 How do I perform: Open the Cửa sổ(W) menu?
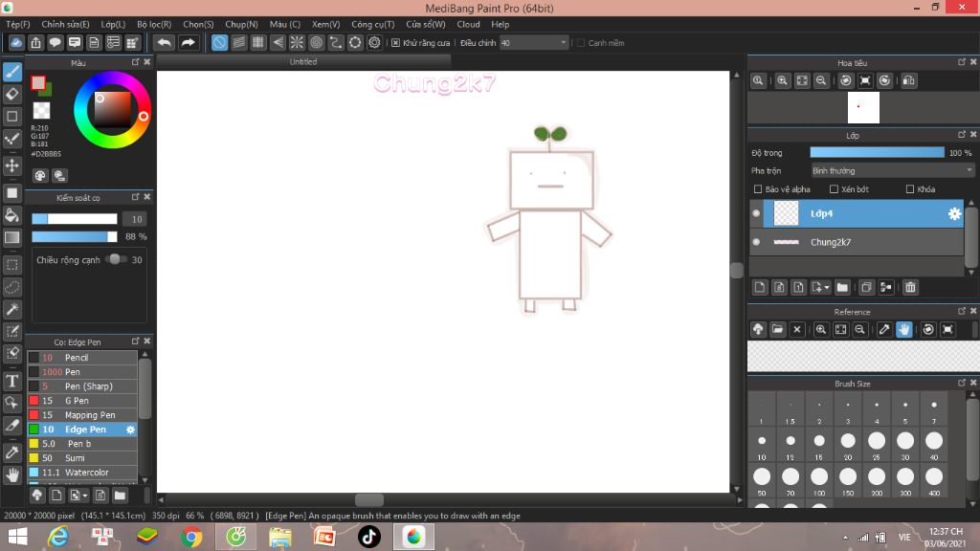[x=426, y=24]
